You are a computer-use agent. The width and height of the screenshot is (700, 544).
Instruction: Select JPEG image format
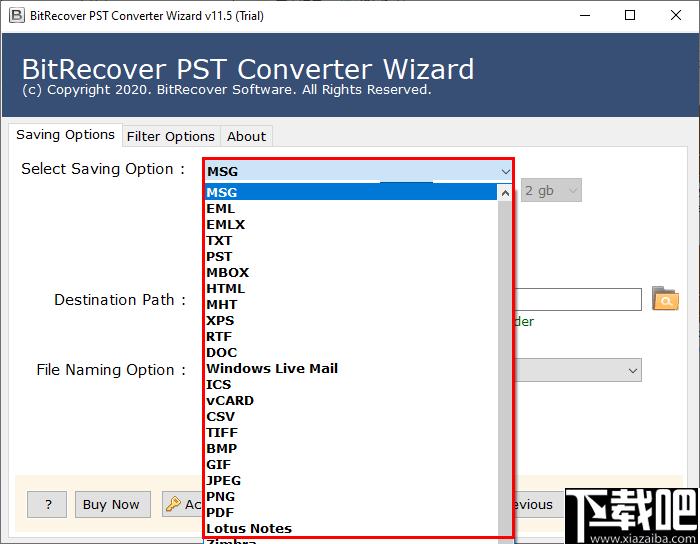pyautogui.click(x=351, y=481)
